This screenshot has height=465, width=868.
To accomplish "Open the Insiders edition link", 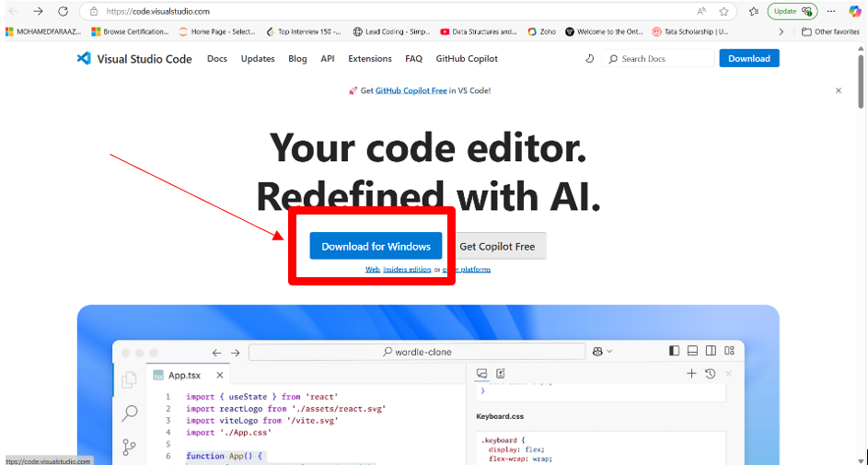I will [407, 269].
